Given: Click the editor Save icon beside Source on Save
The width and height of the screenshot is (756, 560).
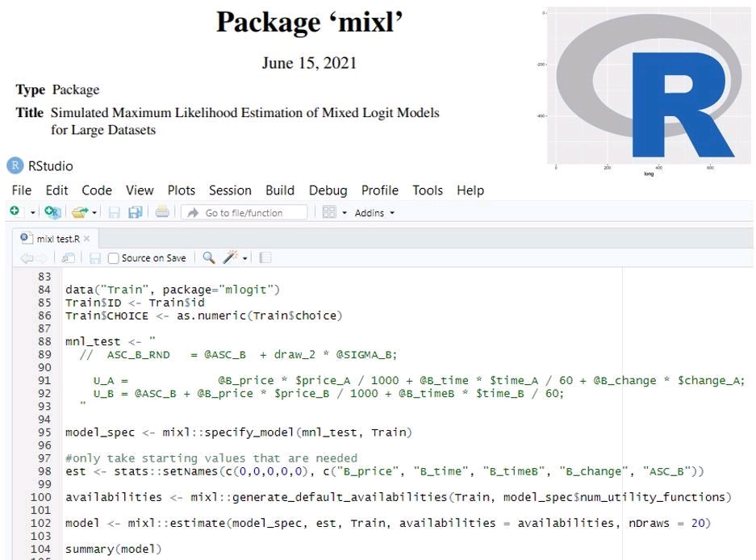Looking at the screenshot, I should click(x=95, y=258).
